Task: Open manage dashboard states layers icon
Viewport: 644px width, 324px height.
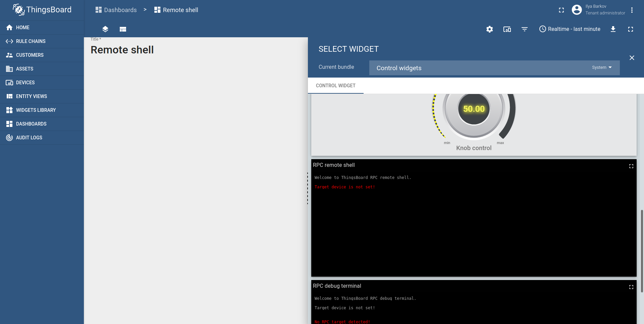Action: [105, 29]
